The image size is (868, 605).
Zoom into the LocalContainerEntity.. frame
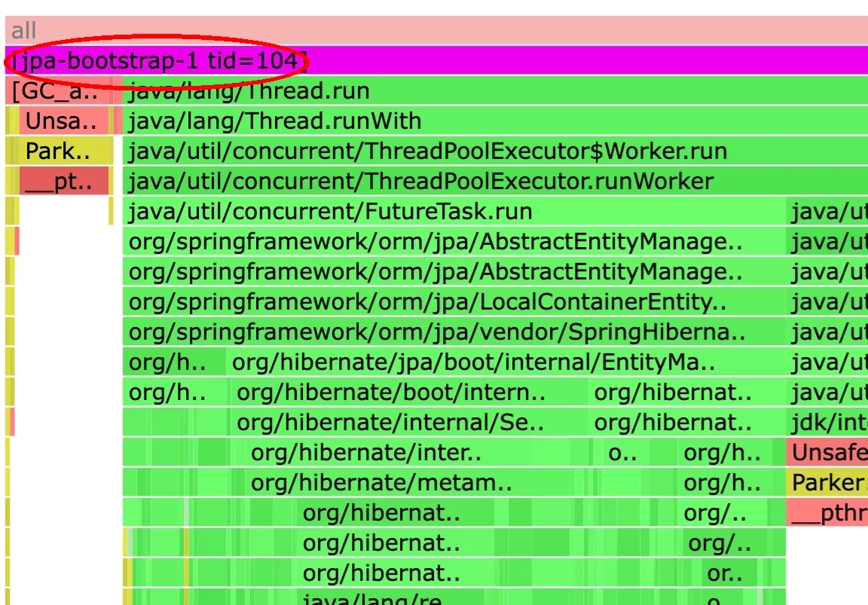(452, 302)
